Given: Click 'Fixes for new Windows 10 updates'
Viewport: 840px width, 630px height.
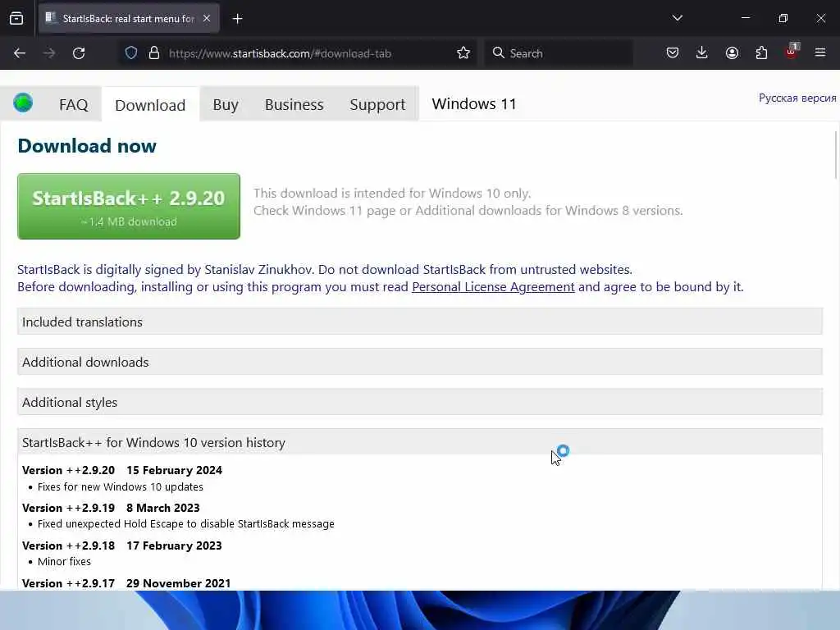Looking at the screenshot, I should 120,487.
